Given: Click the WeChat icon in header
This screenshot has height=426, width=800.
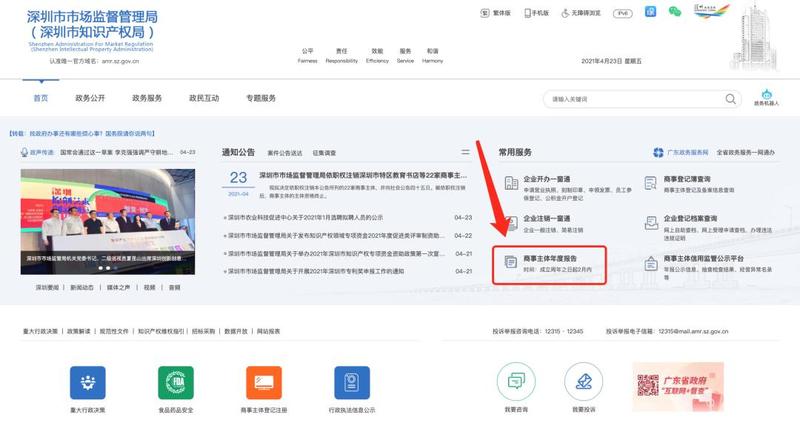Looking at the screenshot, I should point(674,12).
